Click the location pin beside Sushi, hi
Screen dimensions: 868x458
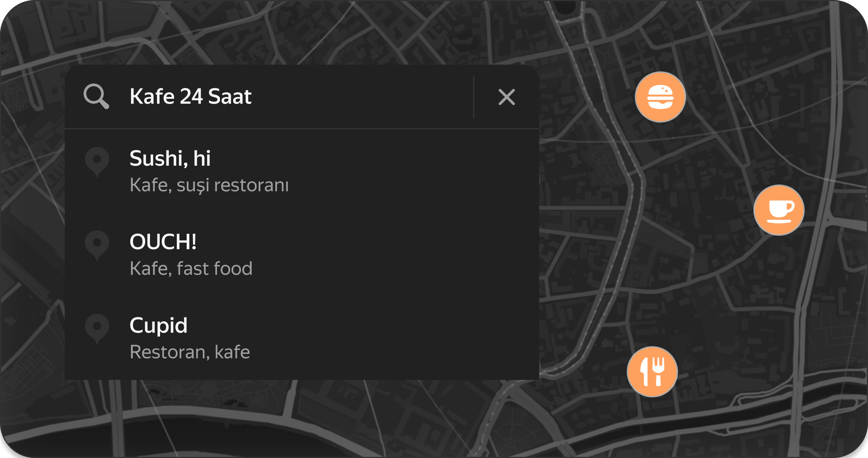(97, 161)
